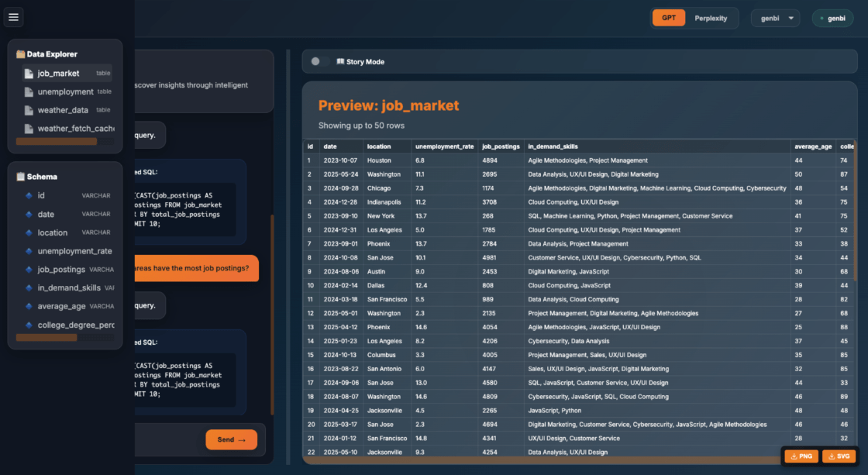Screen dimensions: 868x475
Task: Export the preview as PNG
Action: [x=801, y=456]
